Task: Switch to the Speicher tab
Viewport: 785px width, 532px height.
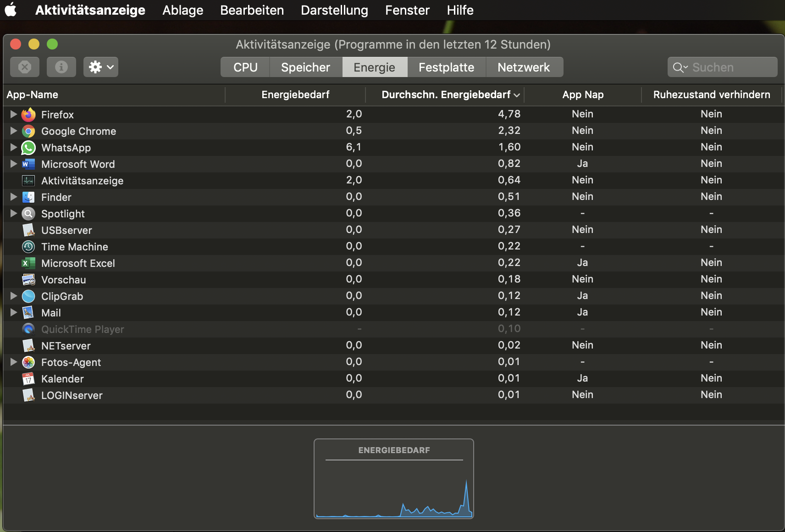Action: coord(306,67)
